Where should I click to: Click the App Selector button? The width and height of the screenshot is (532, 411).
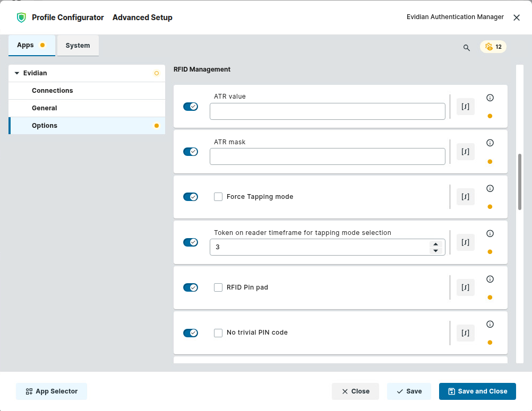coord(52,391)
